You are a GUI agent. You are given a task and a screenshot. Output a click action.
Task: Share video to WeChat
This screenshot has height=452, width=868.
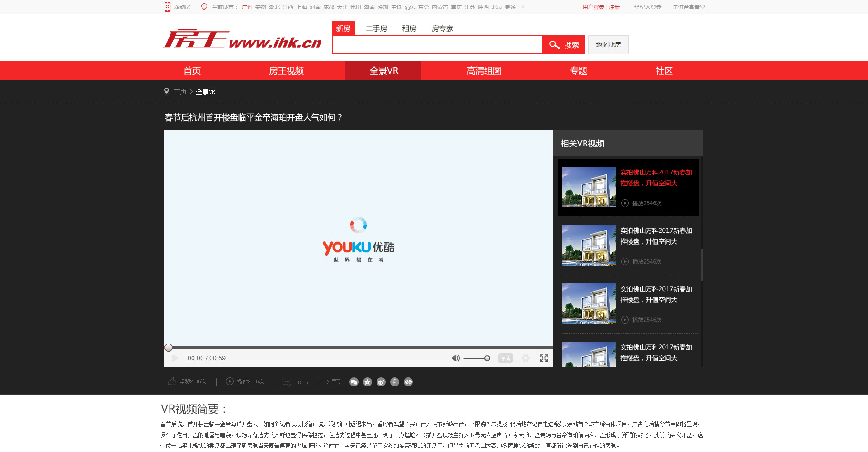pyautogui.click(x=354, y=382)
